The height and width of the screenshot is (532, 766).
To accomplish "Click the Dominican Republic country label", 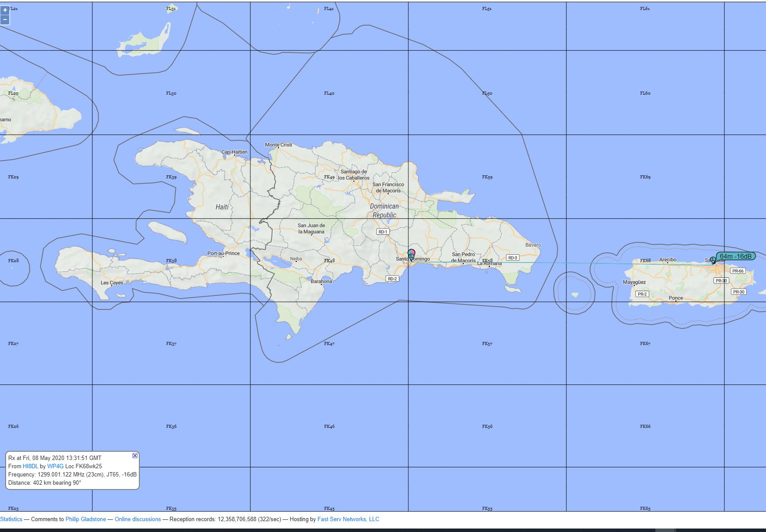I will tap(384, 210).
